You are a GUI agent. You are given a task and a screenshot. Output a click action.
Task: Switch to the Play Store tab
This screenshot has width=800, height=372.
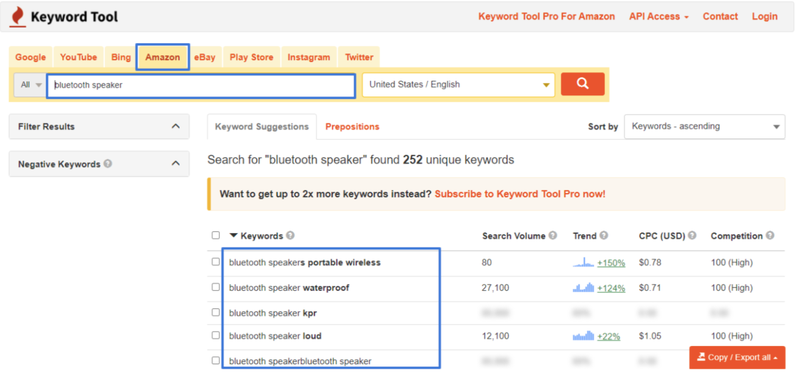(x=252, y=57)
